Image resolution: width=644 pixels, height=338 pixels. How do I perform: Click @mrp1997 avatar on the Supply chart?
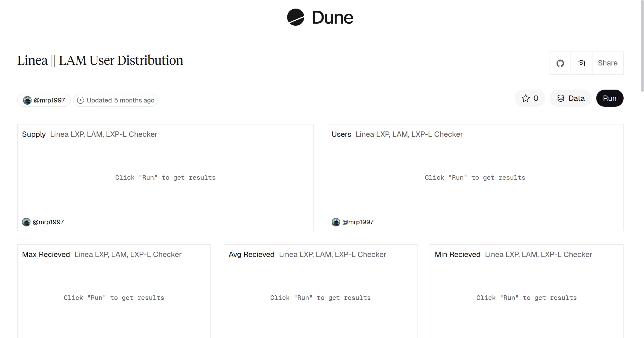pos(26,222)
